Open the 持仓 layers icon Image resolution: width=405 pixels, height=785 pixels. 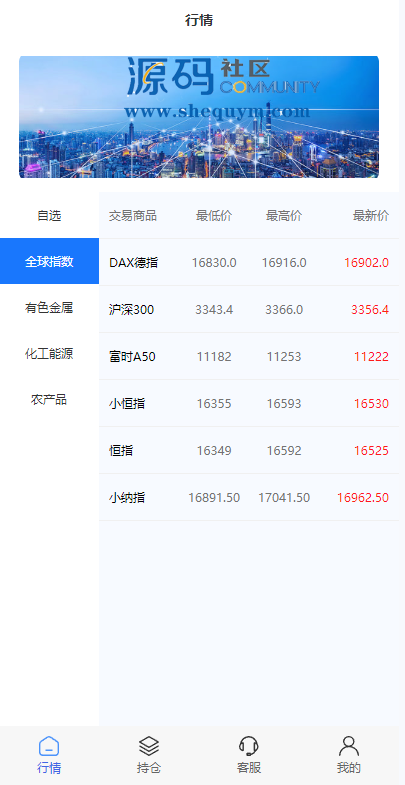(x=149, y=745)
